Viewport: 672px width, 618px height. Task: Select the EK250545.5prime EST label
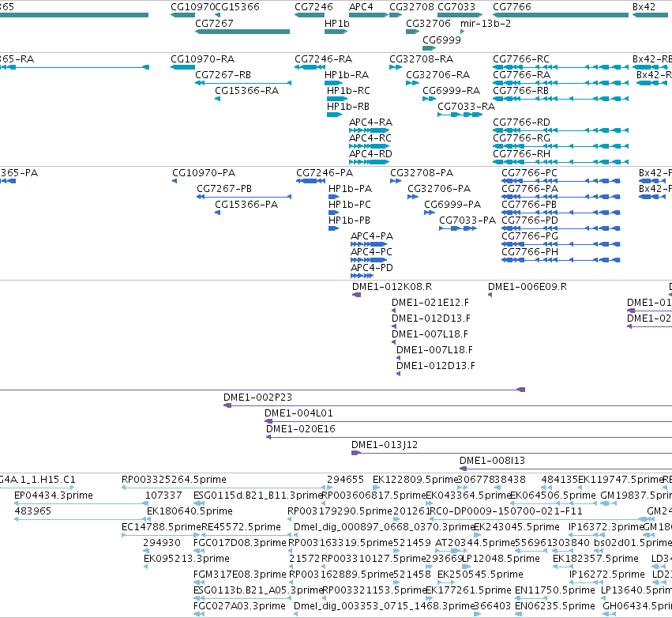click(480, 575)
